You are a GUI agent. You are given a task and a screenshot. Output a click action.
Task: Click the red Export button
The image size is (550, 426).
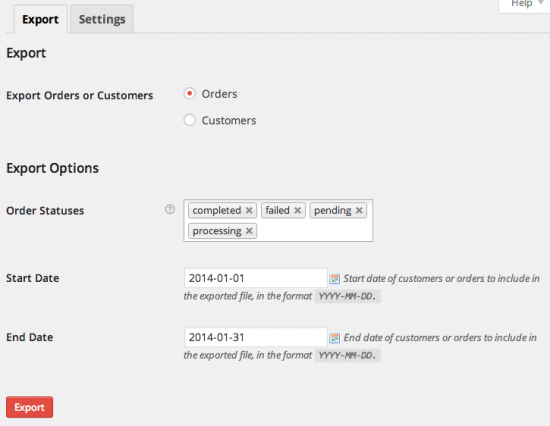tap(29, 407)
